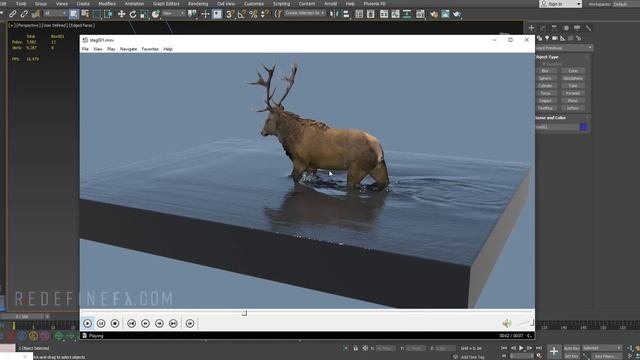Switch to the Utilities panel tab
Screen dimensions: 640x360
pyautogui.click(x=588, y=28)
